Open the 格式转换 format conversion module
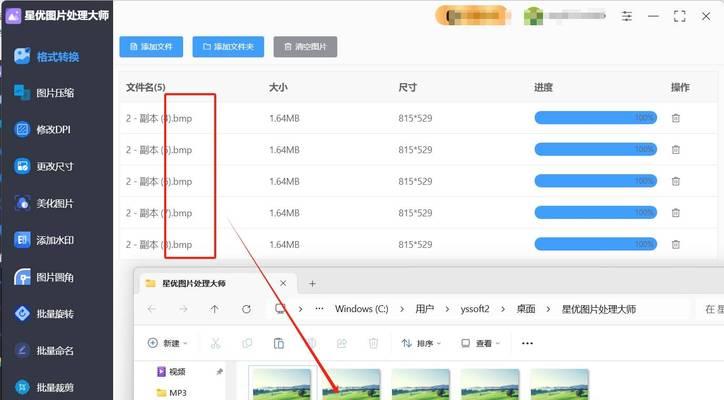 click(x=47, y=56)
